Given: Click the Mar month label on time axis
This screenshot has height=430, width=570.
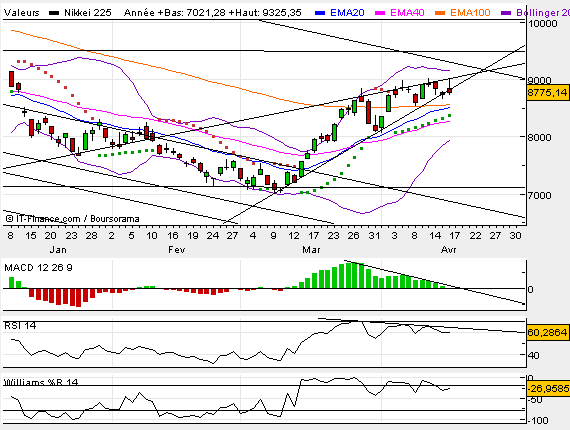Looking at the screenshot, I should pos(311,250).
